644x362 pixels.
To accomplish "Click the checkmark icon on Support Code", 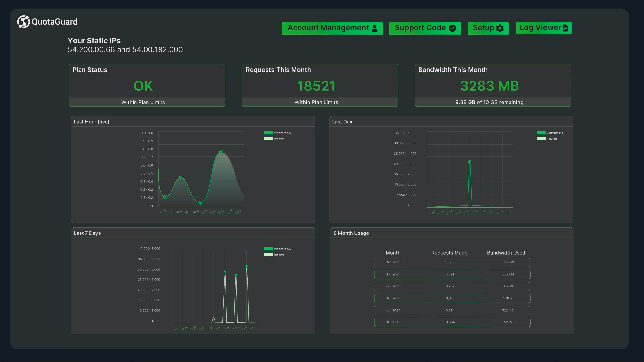I will tap(453, 28).
